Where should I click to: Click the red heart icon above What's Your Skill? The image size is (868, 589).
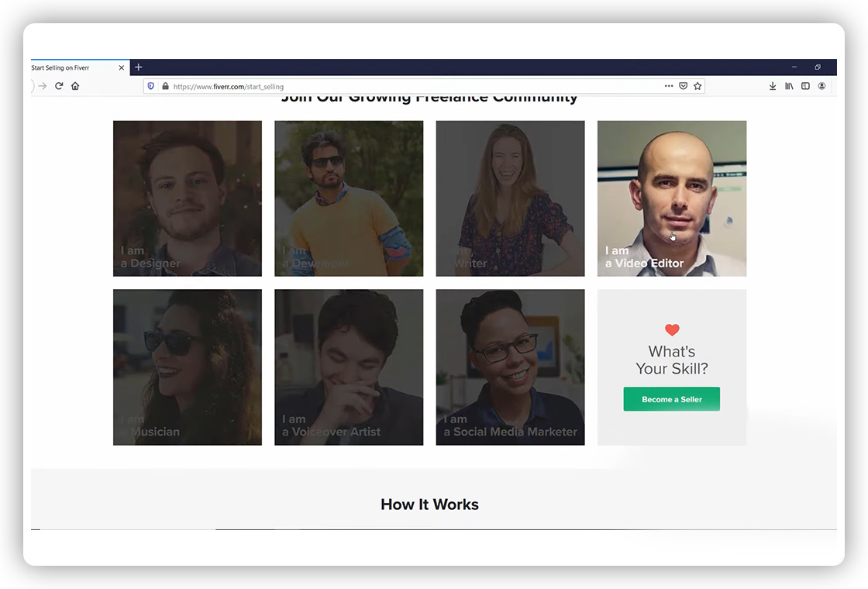(x=672, y=330)
